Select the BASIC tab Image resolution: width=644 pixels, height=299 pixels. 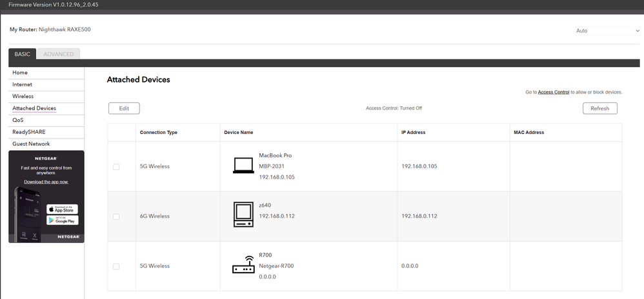click(x=23, y=54)
